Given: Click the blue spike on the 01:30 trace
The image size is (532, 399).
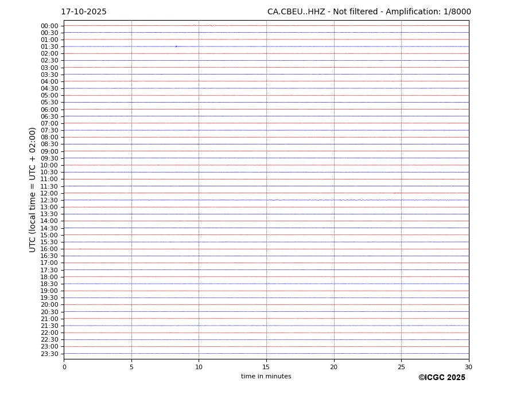Looking at the screenshot, I should 176,46.
